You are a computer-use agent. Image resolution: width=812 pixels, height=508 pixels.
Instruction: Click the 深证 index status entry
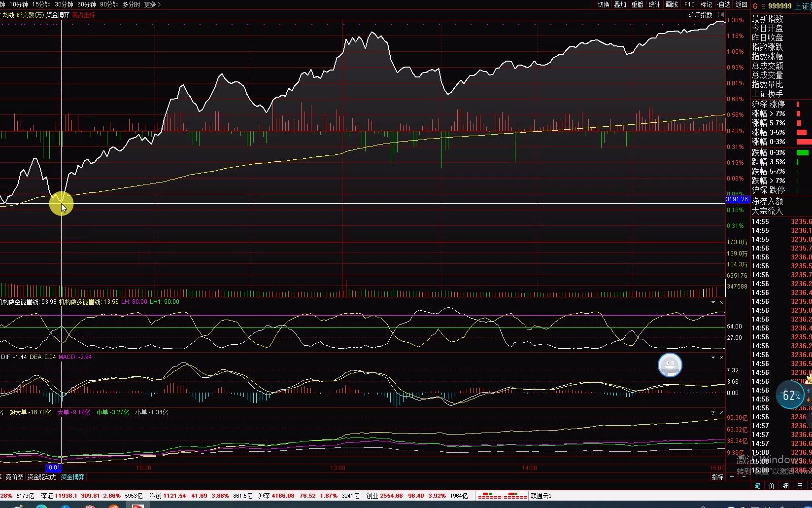92,496
